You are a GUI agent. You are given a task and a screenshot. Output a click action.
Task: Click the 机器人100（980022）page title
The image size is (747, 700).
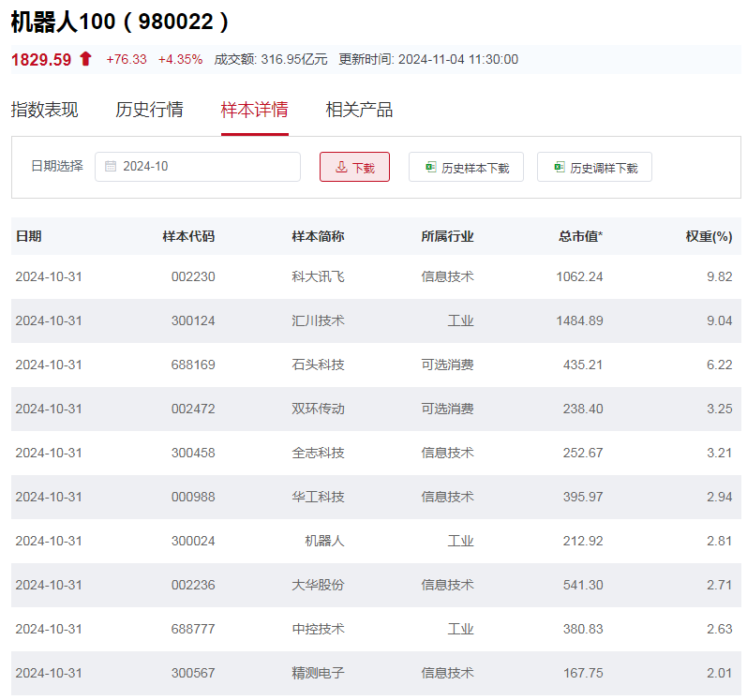pyautogui.click(x=121, y=22)
